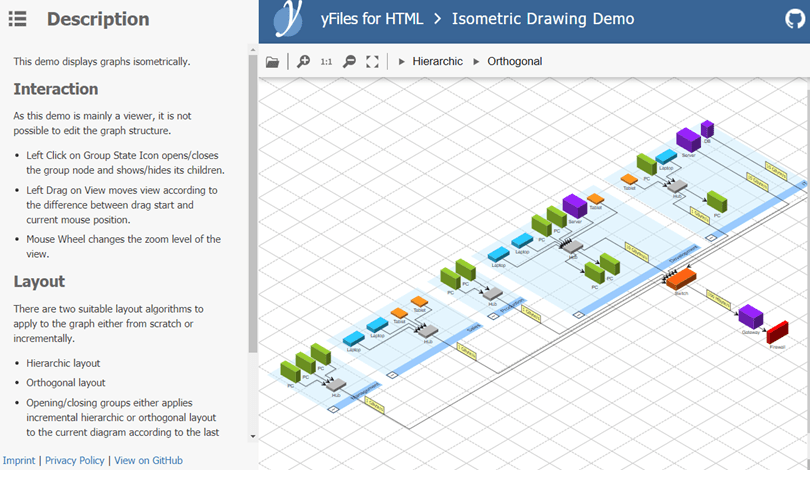Click the Sales group header label
810x479 pixels.
(x=473, y=329)
